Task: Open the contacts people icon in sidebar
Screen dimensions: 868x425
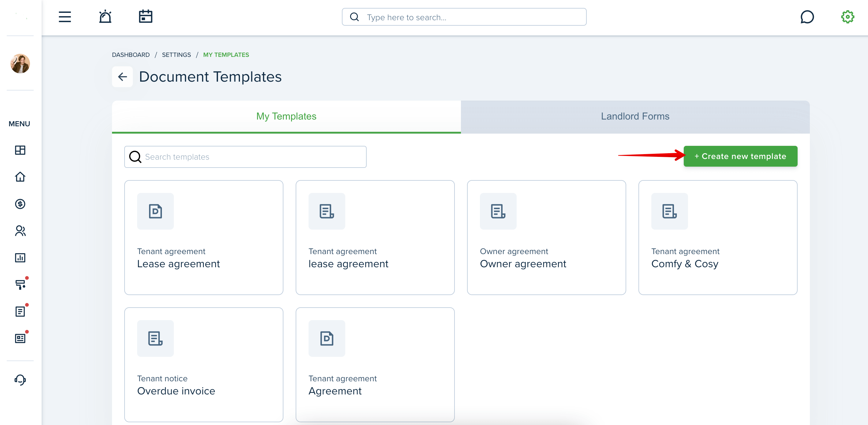Action: (20, 231)
